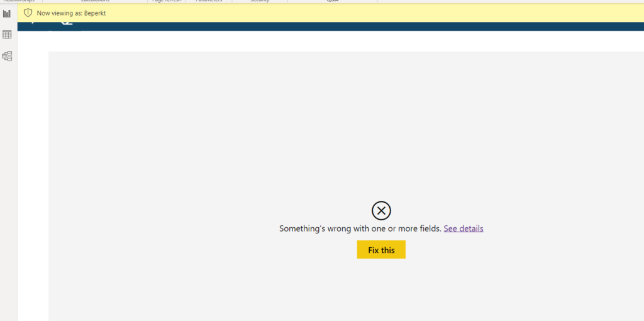Click the circled X error icon

pyautogui.click(x=381, y=210)
